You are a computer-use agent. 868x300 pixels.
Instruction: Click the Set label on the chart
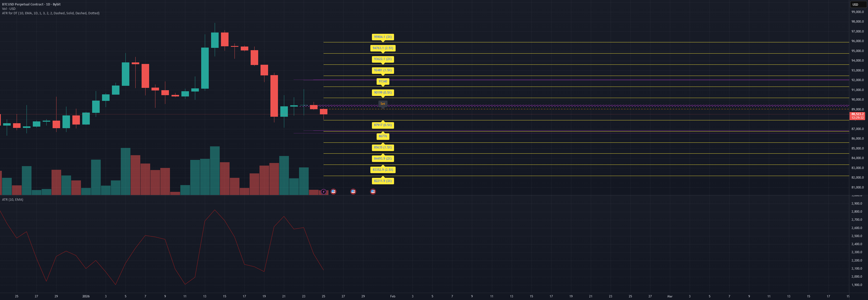coord(383,104)
